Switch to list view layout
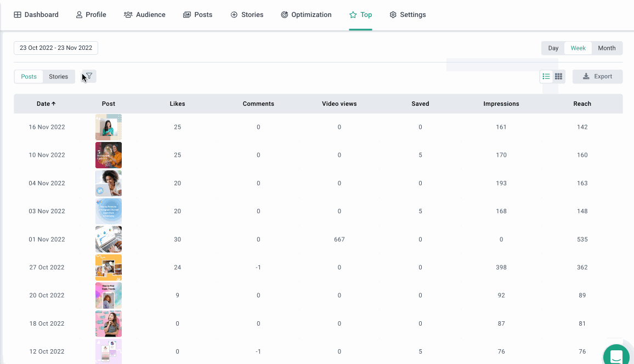The width and height of the screenshot is (634, 364). (546, 77)
